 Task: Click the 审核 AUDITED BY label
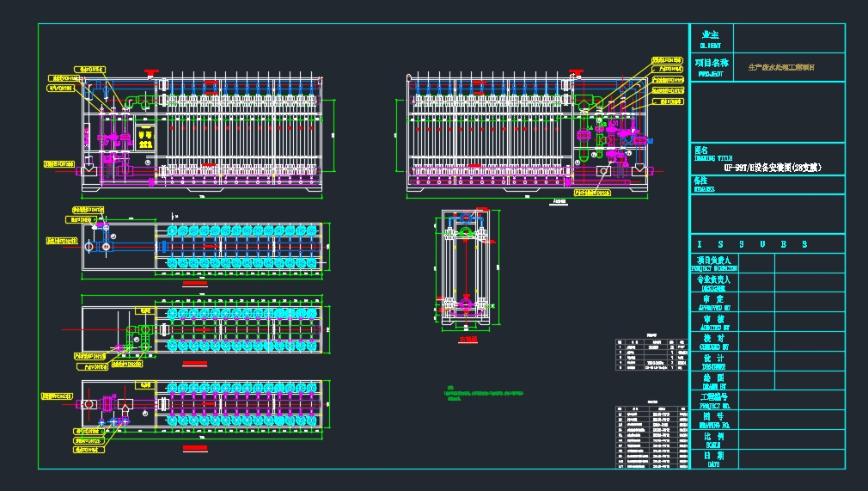714,322
